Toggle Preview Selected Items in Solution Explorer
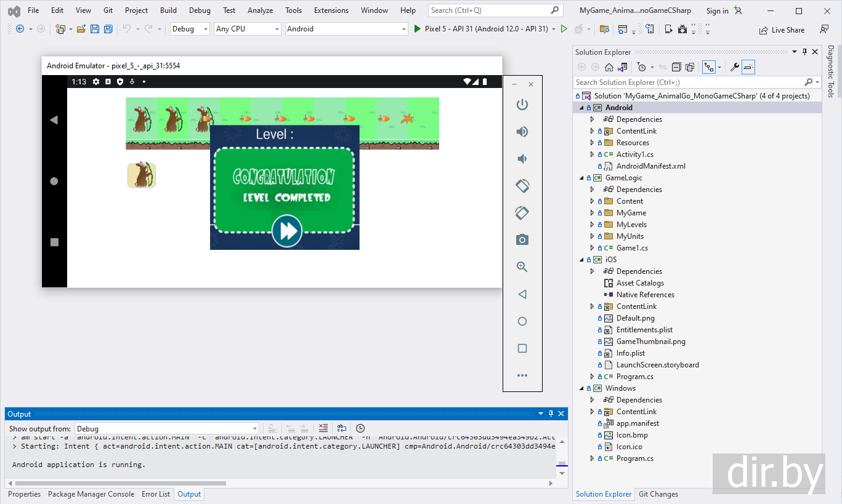Viewport: 842px width, 504px height. (748, 67)
